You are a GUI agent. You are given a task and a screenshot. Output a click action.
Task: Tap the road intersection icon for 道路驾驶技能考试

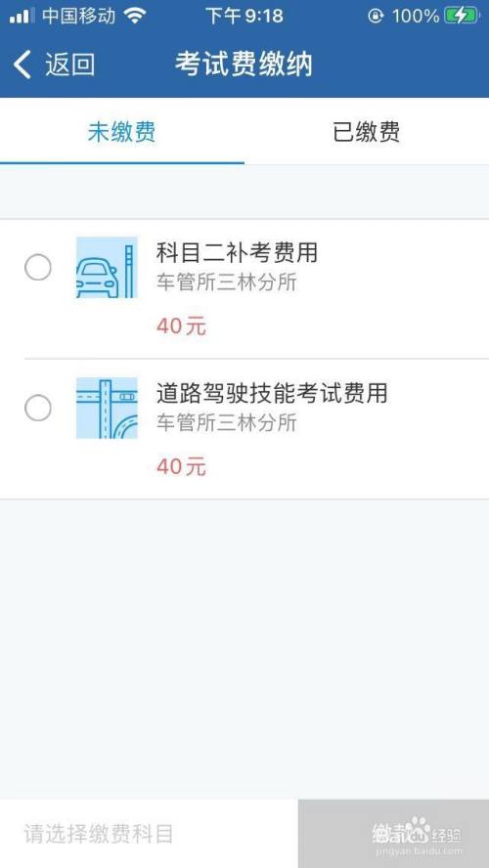[107, 408]
